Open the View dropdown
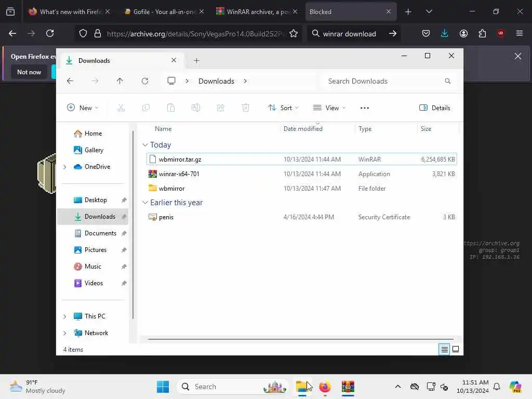 pos(329,108)
